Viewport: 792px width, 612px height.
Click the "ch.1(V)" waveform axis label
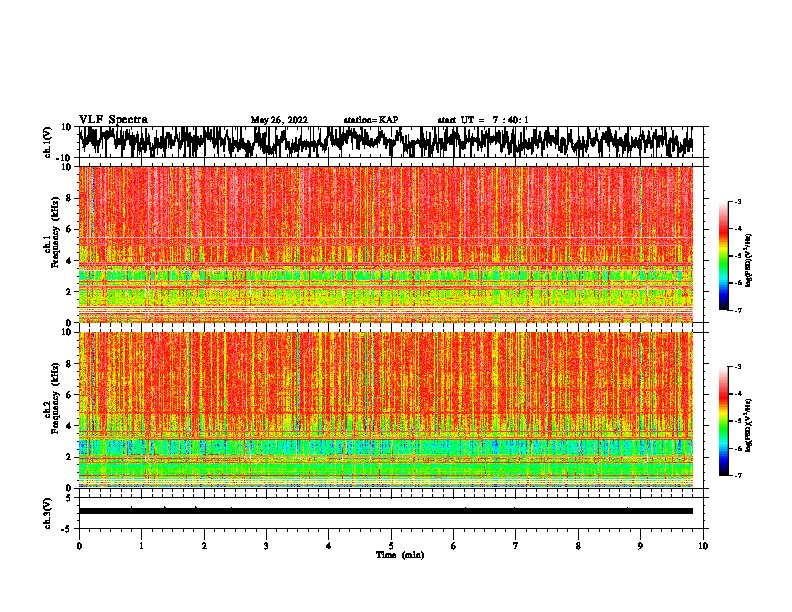pyautogui.click(x=48, y=142)
